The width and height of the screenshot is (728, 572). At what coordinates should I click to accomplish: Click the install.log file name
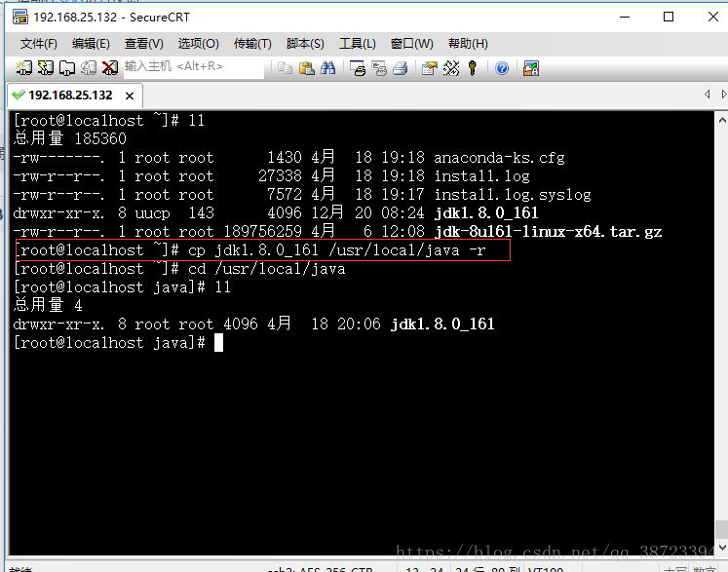tap(481, 176)
